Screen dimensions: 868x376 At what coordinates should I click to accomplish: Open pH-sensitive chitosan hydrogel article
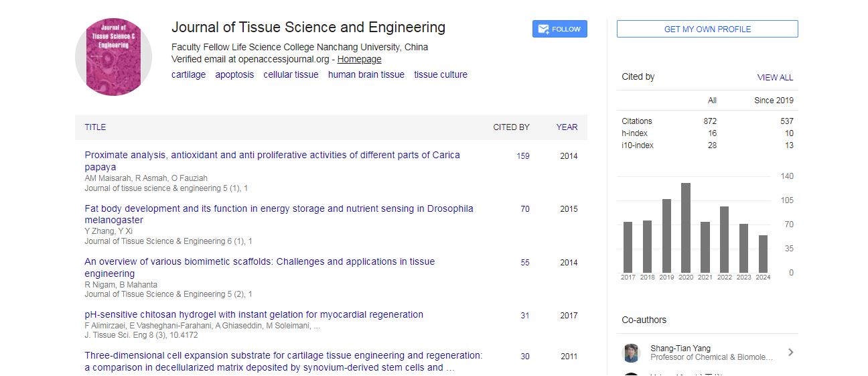coord(254,314)
